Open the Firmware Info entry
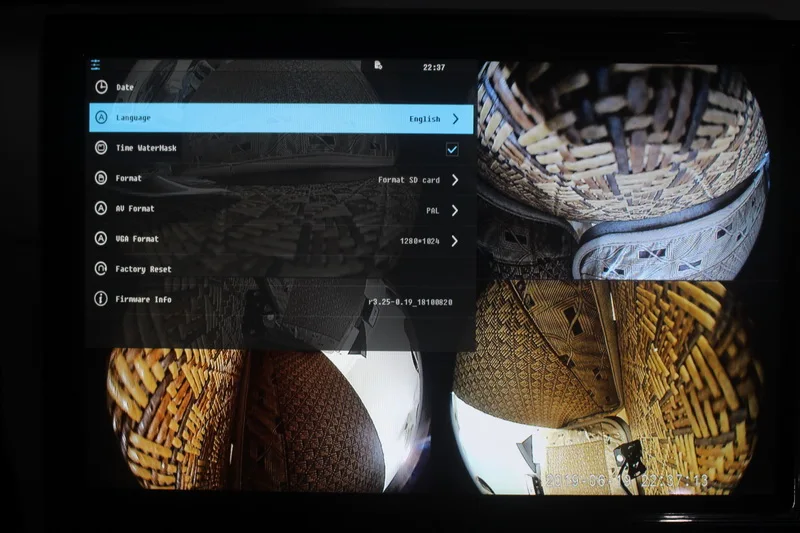800x533 pixels. [143, 299]
